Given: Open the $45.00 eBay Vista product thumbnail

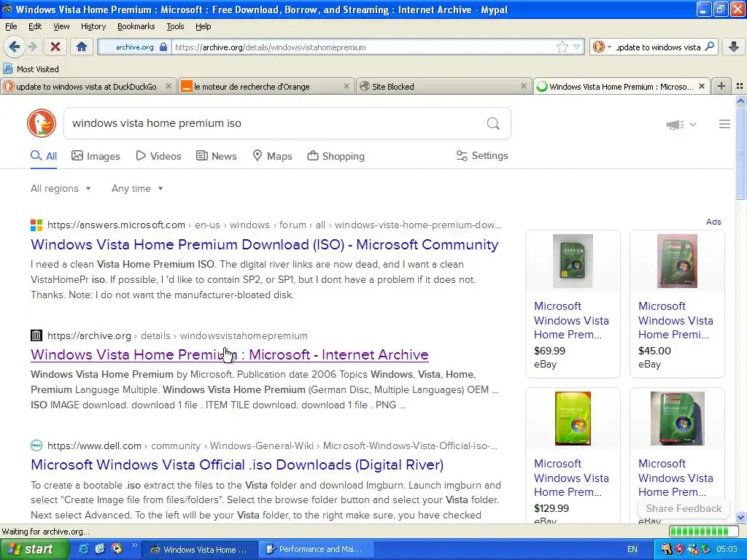Looking at the screenshot, I should pyautogui.click(x=677, y=261).
